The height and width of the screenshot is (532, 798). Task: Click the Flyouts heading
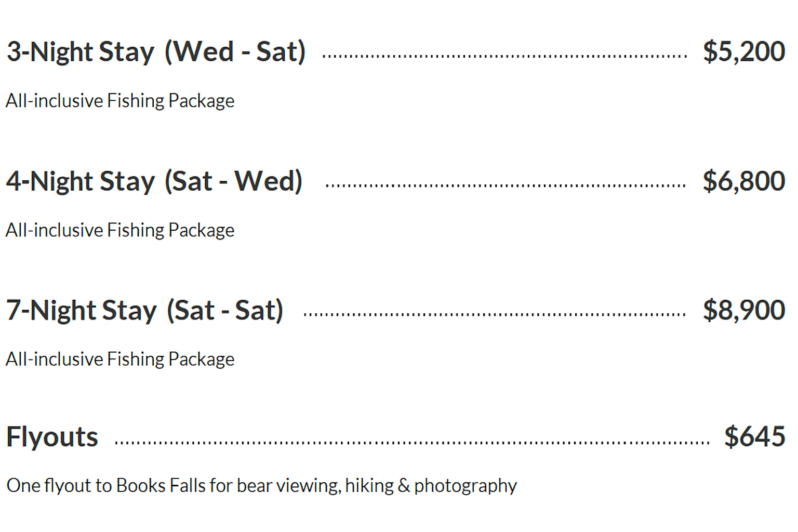point(52,437)
